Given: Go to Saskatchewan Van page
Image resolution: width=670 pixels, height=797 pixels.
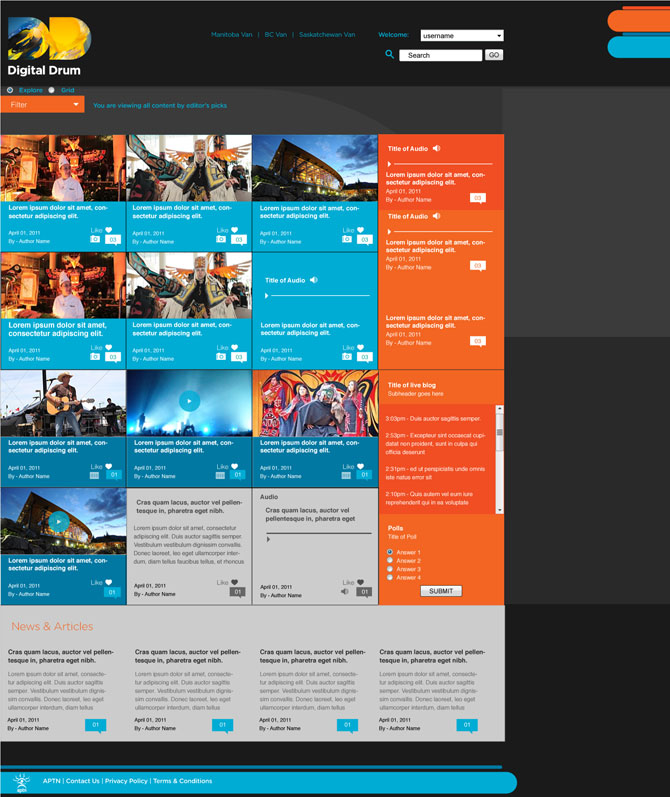Looking at the screenshot, I should (x=328, y=35).
